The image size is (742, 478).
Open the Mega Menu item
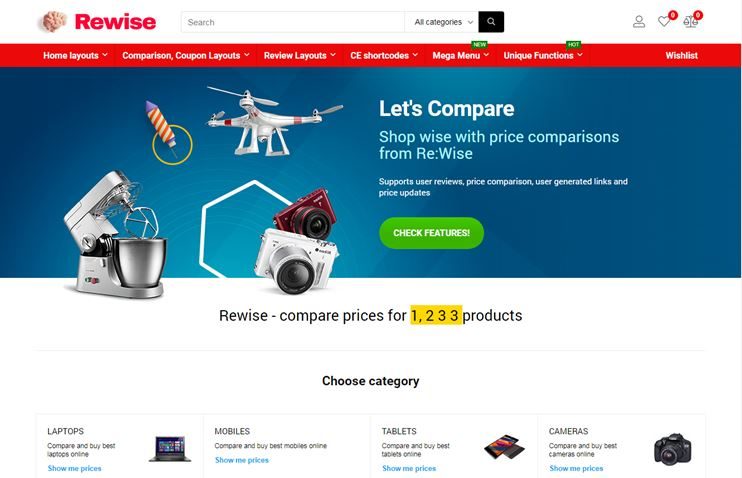click(460, 55)
